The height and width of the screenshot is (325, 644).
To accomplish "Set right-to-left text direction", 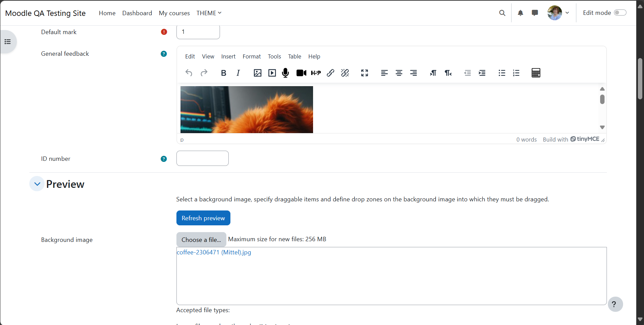I will click(x=448, y=73).
